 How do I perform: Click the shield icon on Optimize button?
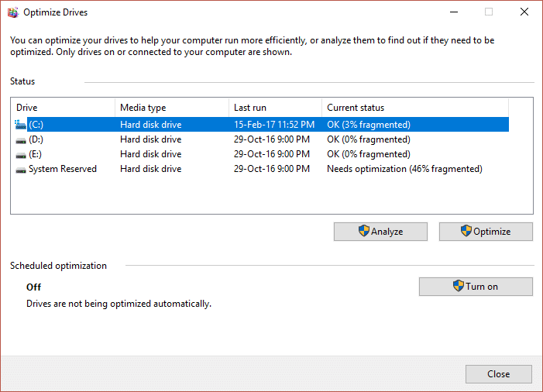466,231
